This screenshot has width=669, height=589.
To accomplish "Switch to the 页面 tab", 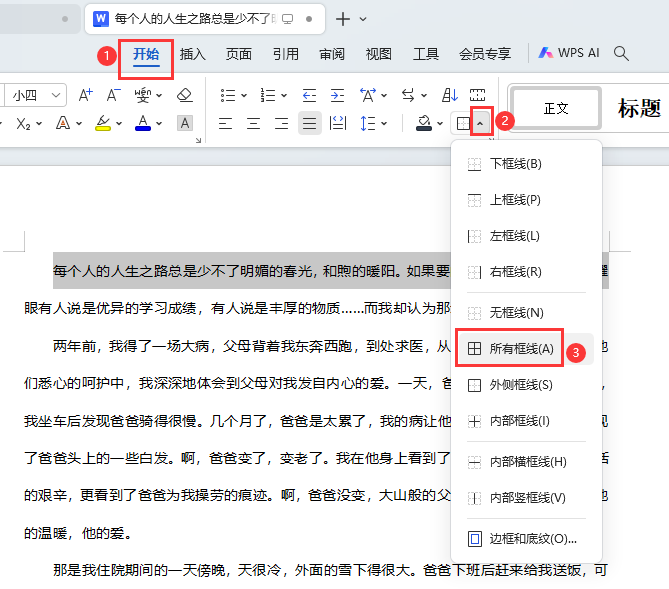I will [x=239, y=54].
